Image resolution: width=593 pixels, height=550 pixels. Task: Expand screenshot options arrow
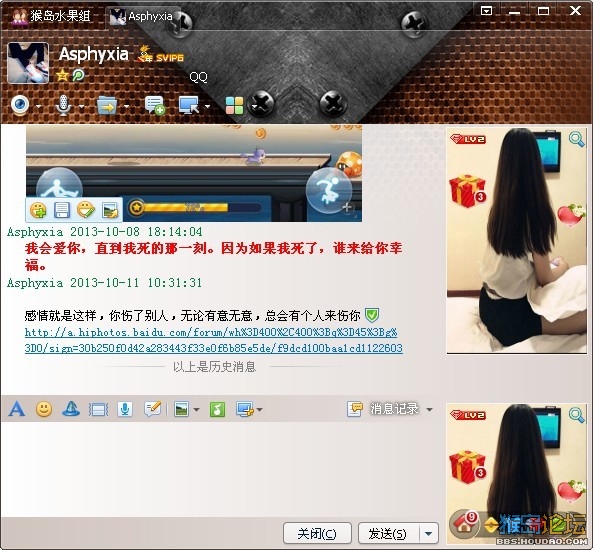259,409
